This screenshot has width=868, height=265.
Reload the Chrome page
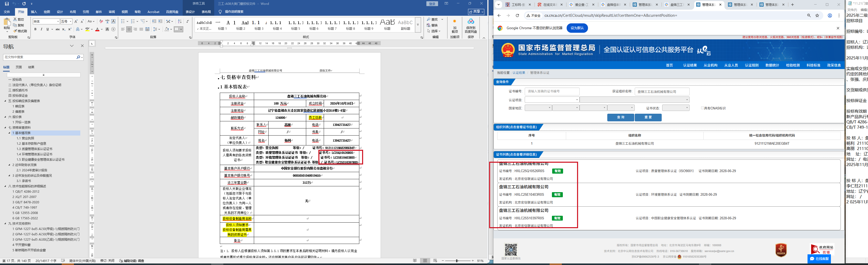[517, 15]
